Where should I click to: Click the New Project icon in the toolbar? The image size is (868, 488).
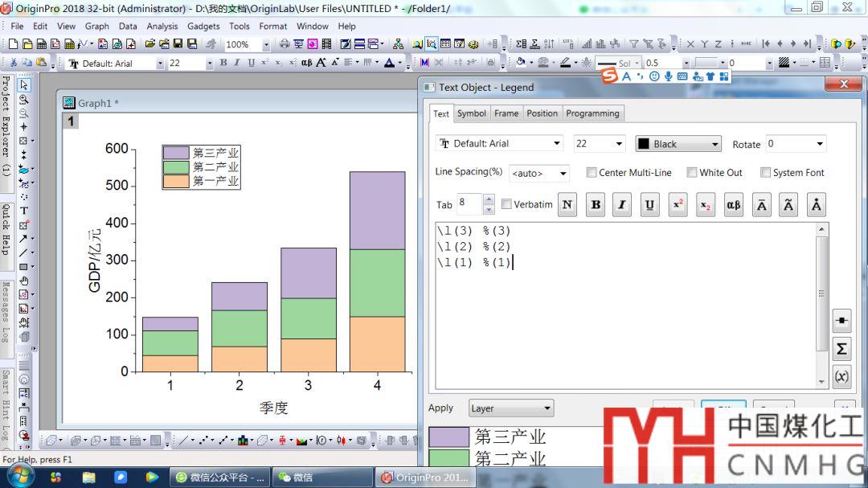[13, 43]
